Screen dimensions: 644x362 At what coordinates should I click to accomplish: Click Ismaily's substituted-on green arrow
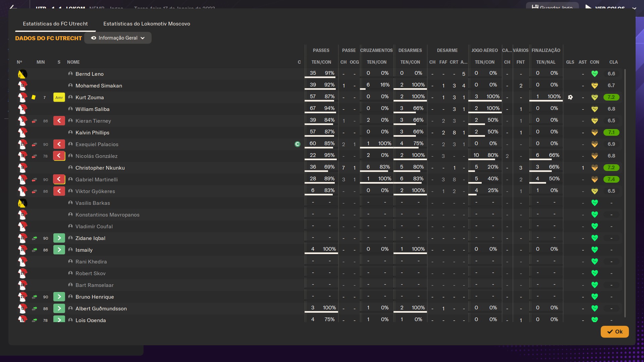tap(59, 250)
